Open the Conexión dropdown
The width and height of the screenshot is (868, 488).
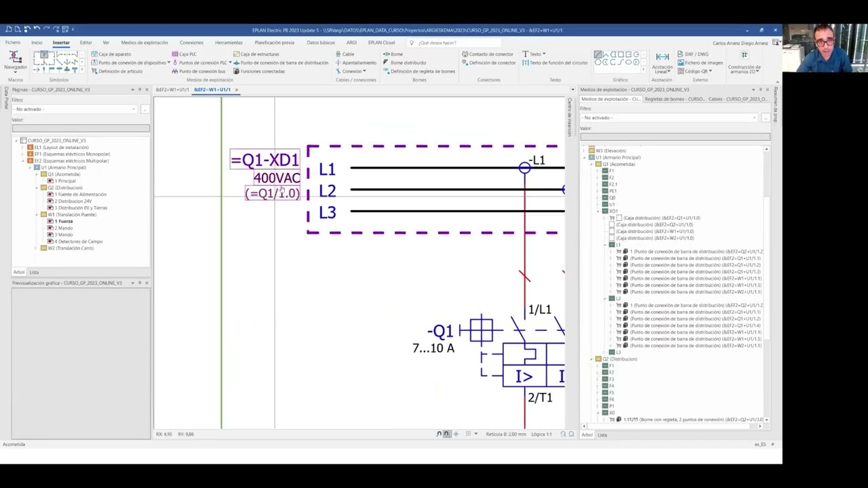click(365, 71)
